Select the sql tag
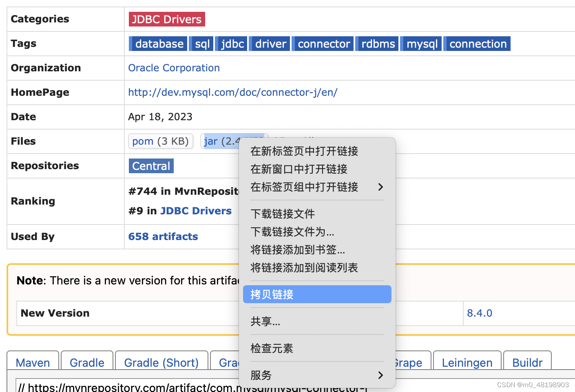 point(201,44)
